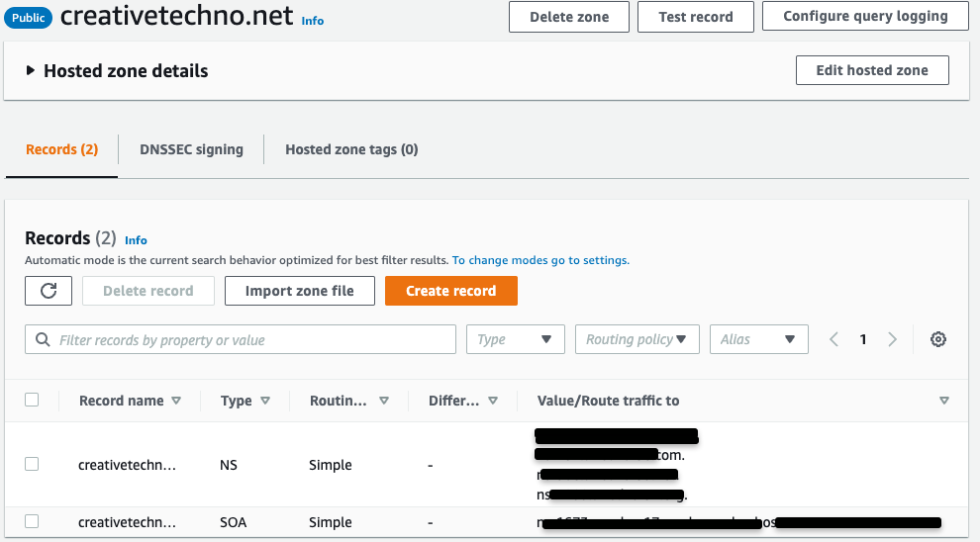This screenshot has width=980, height=542.
Task: Open table preferences gear icon
Action: click(x=938, y=339)
